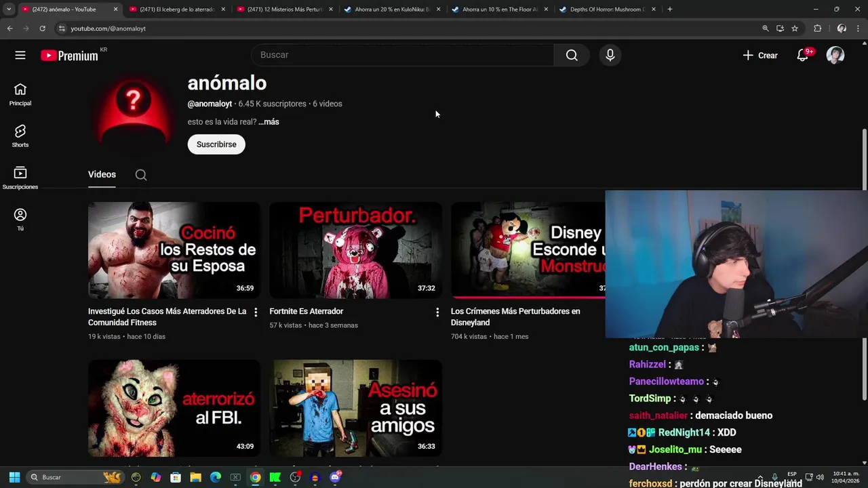868x488 pixels.
Task: Open Shorts from the sidebar
Action: pos(20,136)
